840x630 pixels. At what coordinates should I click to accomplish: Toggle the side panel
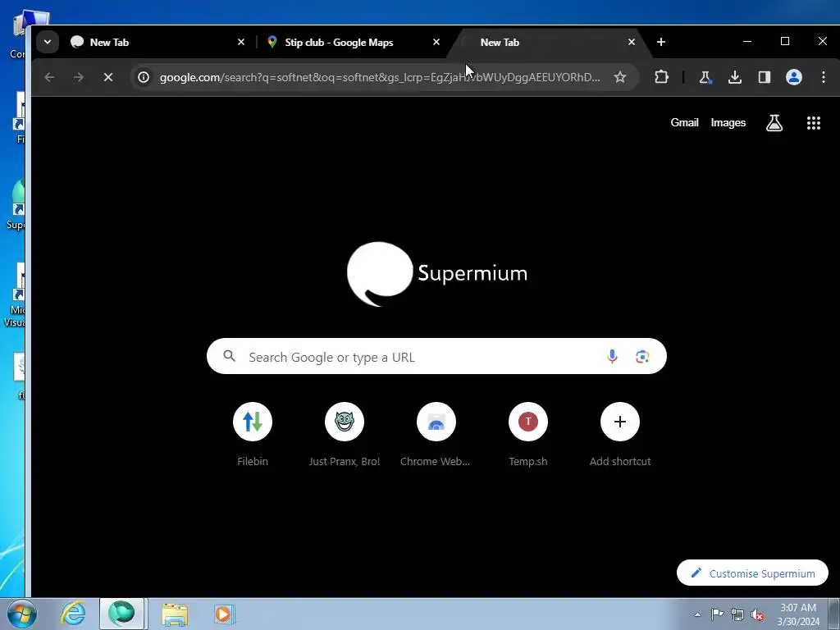[765, 77]
